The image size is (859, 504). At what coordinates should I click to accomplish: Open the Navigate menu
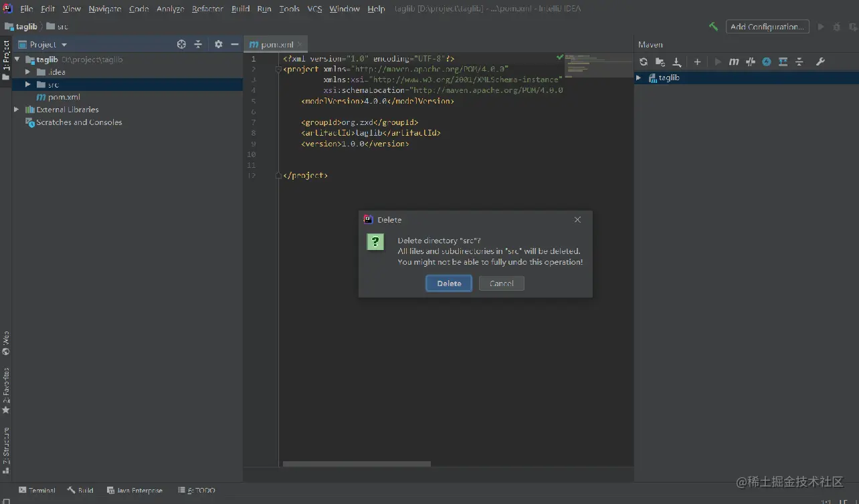(105, 9)
